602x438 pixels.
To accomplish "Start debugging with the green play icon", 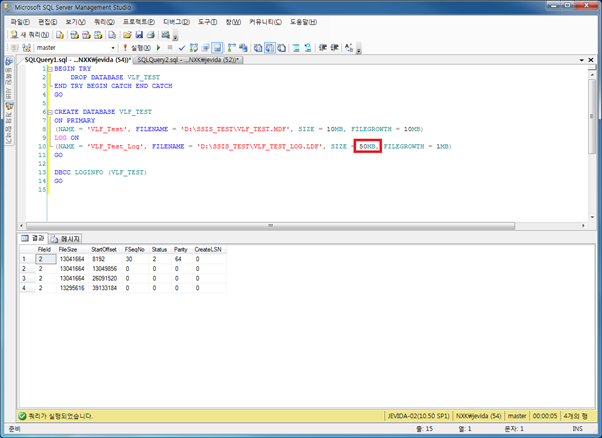I will (158, 48).
